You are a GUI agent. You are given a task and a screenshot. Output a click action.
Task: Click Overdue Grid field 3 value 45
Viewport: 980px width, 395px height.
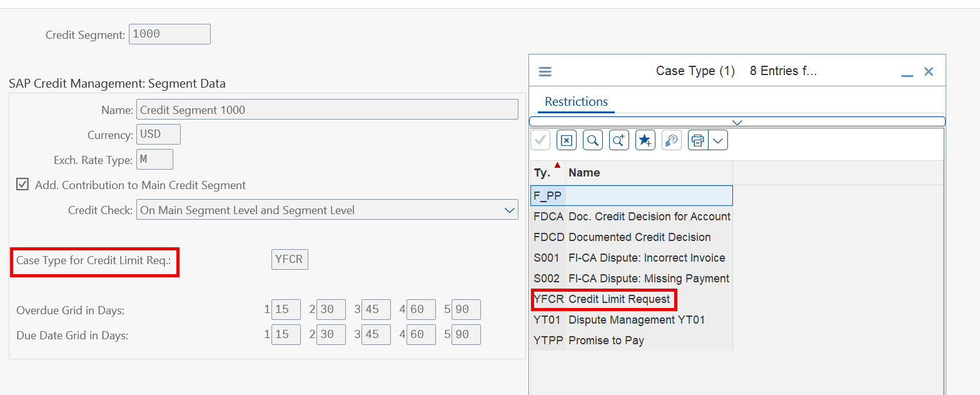(x=376, y=310)
